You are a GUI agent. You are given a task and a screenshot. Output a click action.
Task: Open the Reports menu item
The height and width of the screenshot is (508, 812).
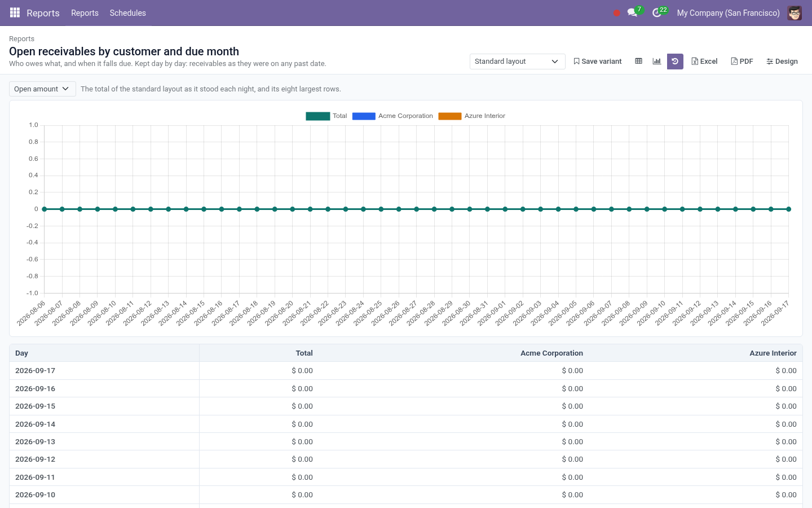pos(85,13)
